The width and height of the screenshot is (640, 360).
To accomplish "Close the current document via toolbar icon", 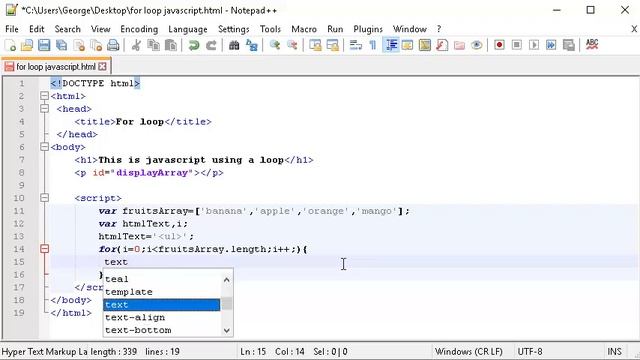I will [x=79, y=45].
